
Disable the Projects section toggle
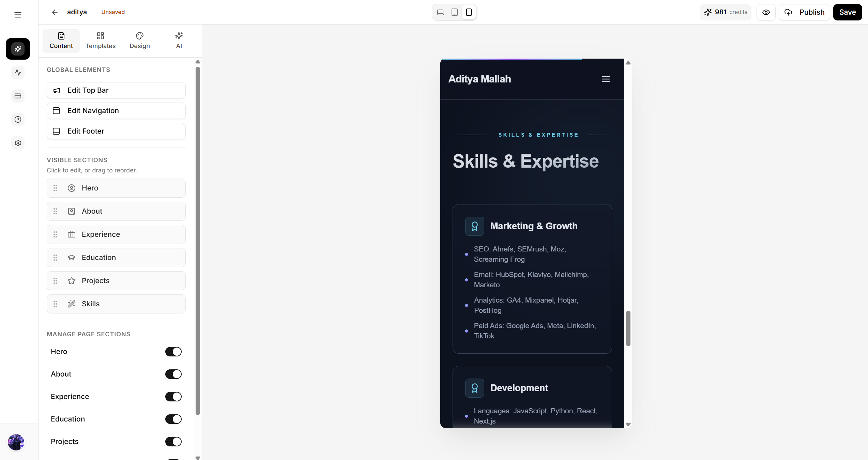coord(173,442)
